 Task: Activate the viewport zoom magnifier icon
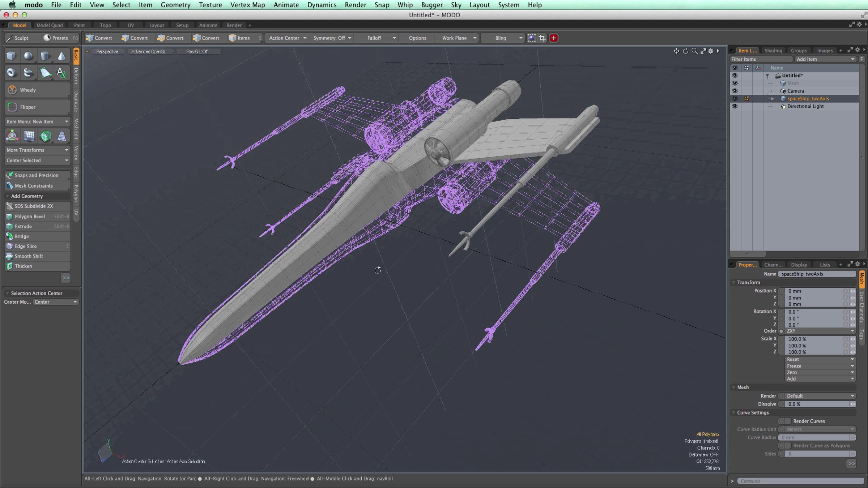click(x=694, y=51)
